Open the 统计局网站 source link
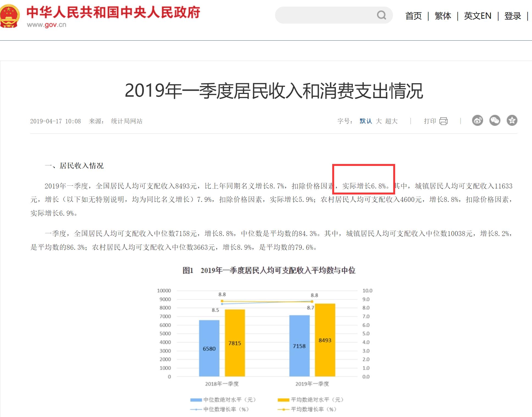The image size is (532, 417). tap(126, 121)
